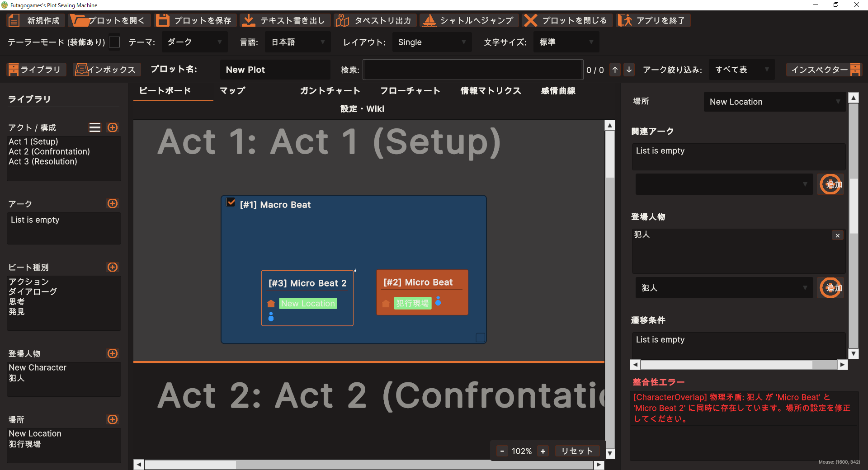Open the 場所 dropdown showing New Location
Image resolution: width=868 pixels, height=470 pixels.
[x=774, y=102]
